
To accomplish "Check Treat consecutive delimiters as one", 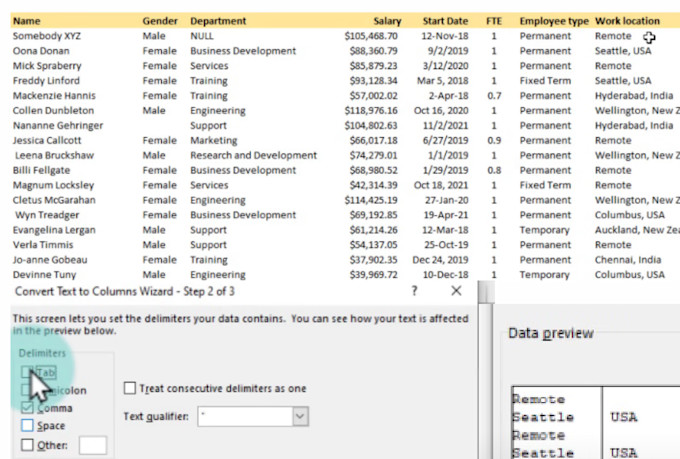I will (x=130, y=388).
